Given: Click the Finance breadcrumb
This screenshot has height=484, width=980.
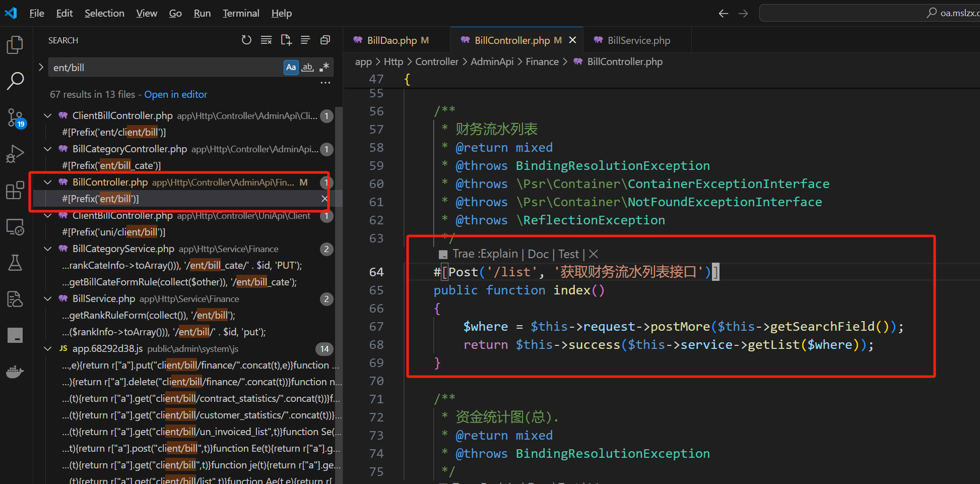Looking at the screenshot, I should pos(542,62).
